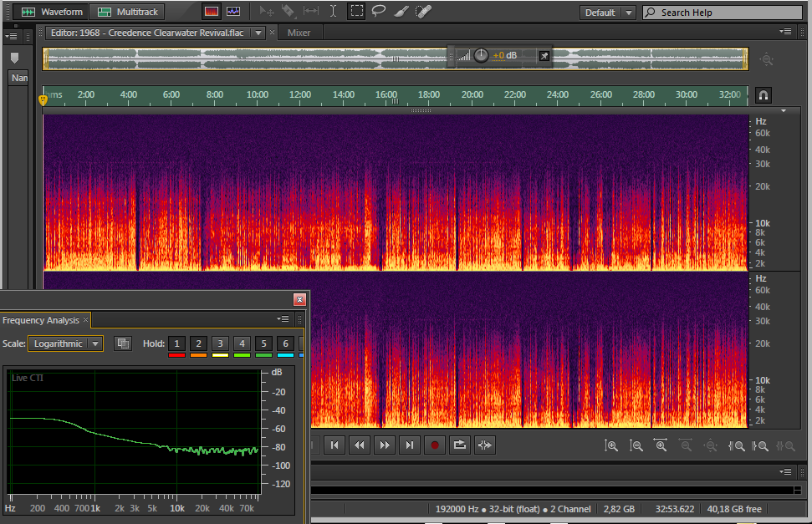The height and width of the screenshot is (524, 812).
Task: Click the 40,18 GB free status text
Action: pyautogui.click(x=734, y=509)
